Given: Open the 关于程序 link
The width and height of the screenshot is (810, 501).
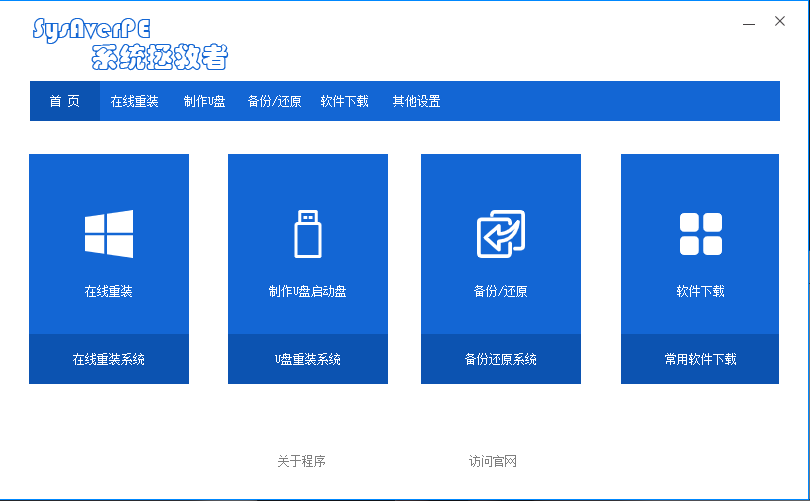Looking at the screenshot, I should coord(301,461).
